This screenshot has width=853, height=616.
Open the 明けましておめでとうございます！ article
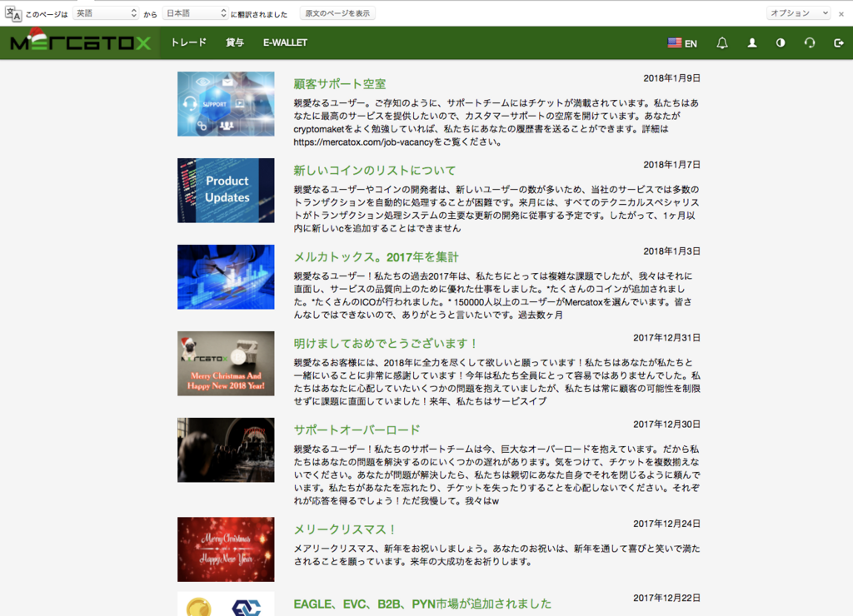pos(386,343)
